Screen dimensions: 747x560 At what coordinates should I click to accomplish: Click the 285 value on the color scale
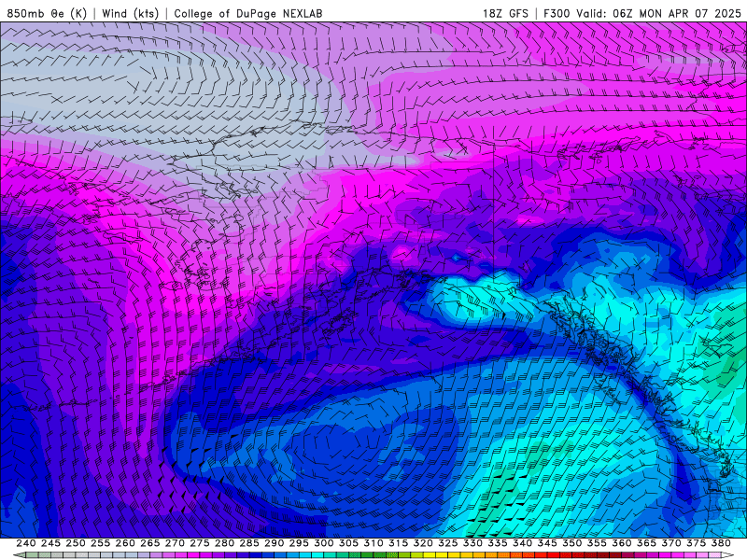pyautogui.click(x=248, y=543)
